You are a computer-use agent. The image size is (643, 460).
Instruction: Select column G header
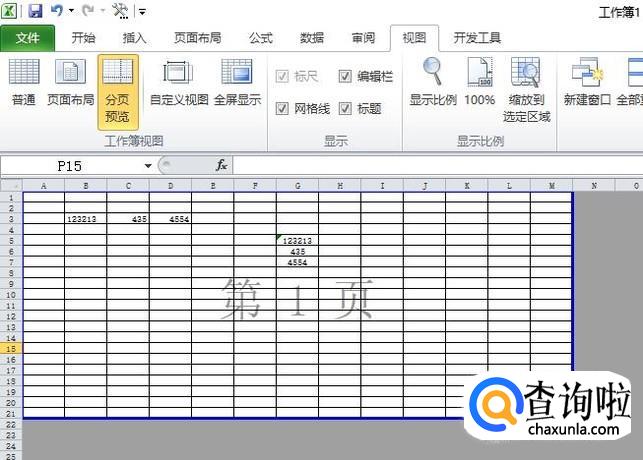[298, 186]
